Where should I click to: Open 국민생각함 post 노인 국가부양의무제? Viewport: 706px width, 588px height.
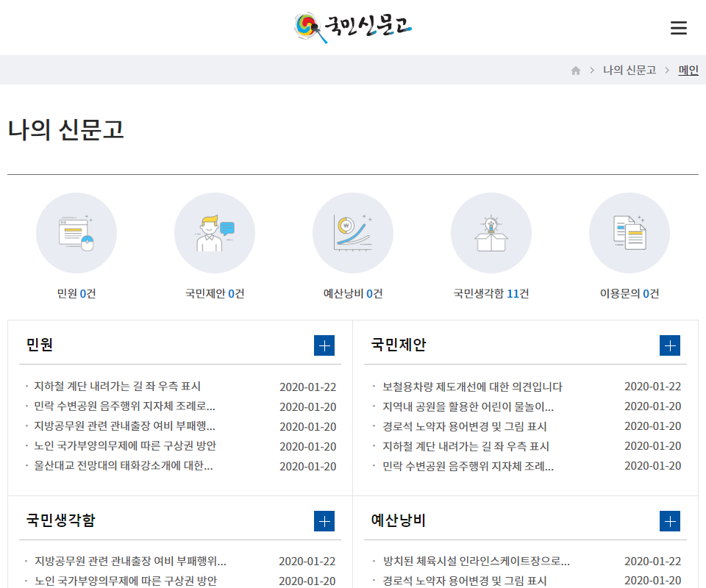pyautogui.click(x=126, y=581)
